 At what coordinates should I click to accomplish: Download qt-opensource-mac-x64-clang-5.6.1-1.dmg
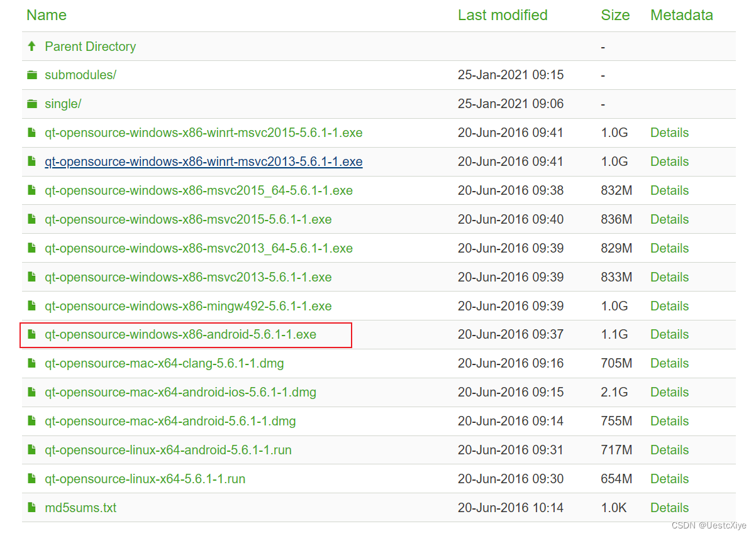pos(164,363)
